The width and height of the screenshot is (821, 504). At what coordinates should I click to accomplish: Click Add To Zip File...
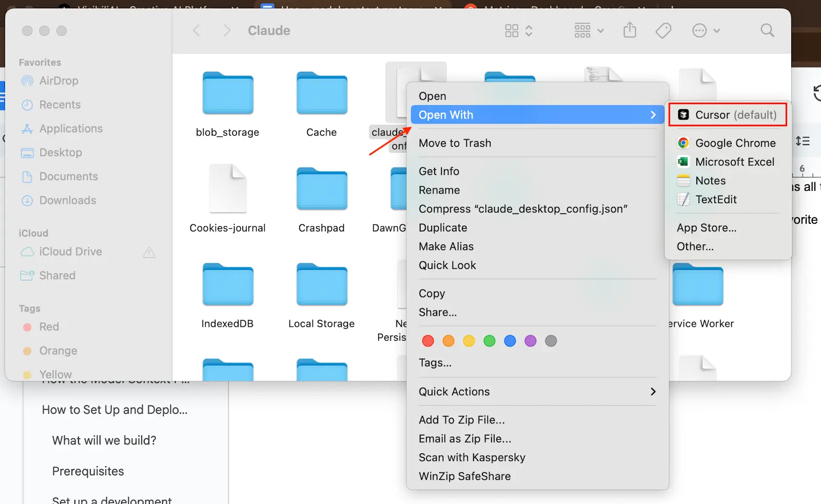pyautogui.click(x=537, y=420)
